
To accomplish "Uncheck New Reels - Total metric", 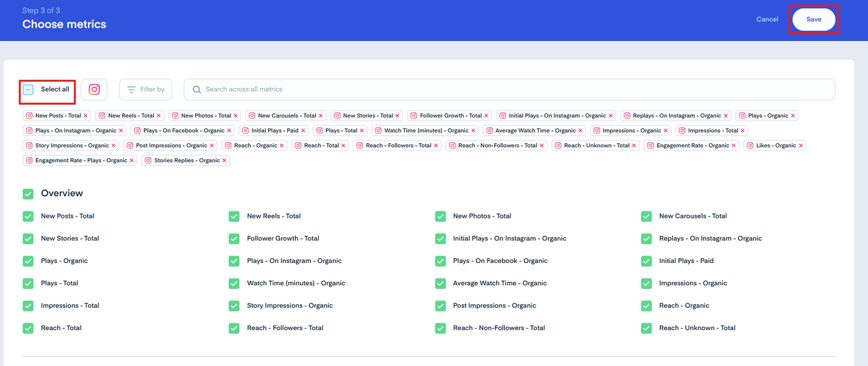I will click(234, 216).
